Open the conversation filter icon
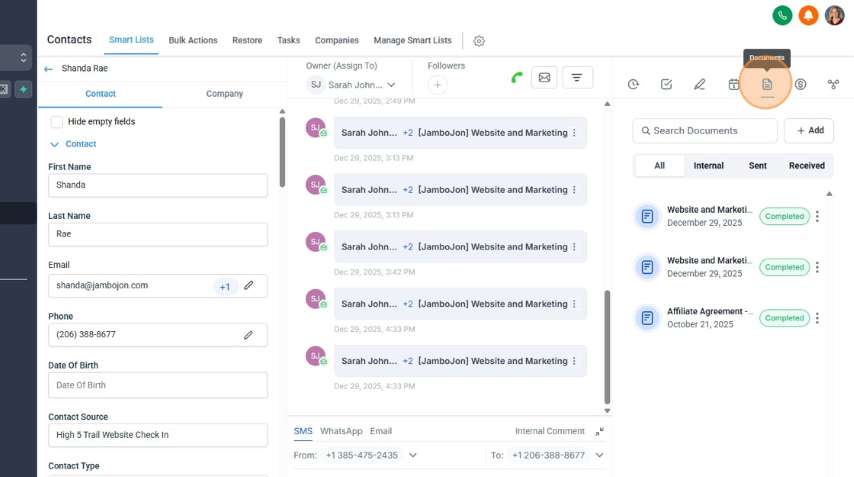 click(577, 77)
